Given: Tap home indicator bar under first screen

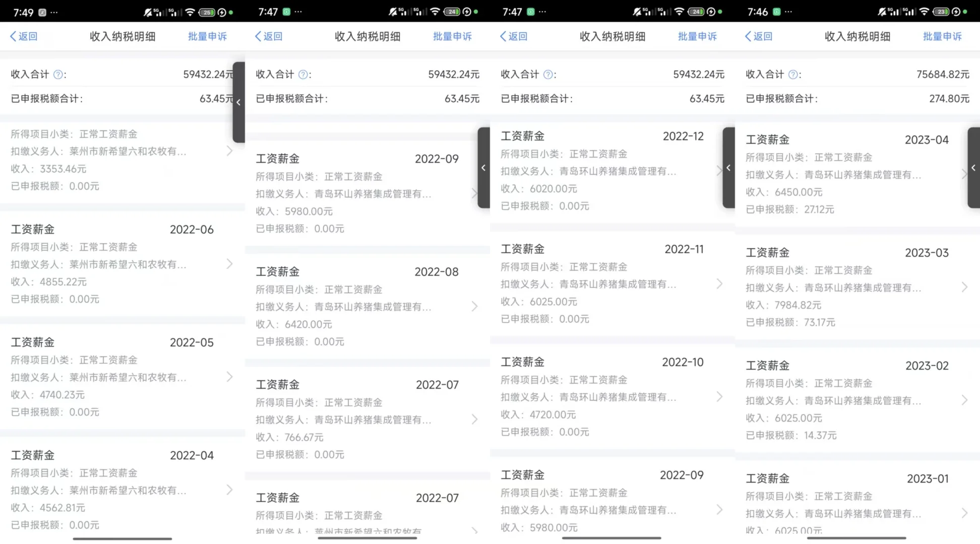Looking at the screenshot, I should (122, 538).
